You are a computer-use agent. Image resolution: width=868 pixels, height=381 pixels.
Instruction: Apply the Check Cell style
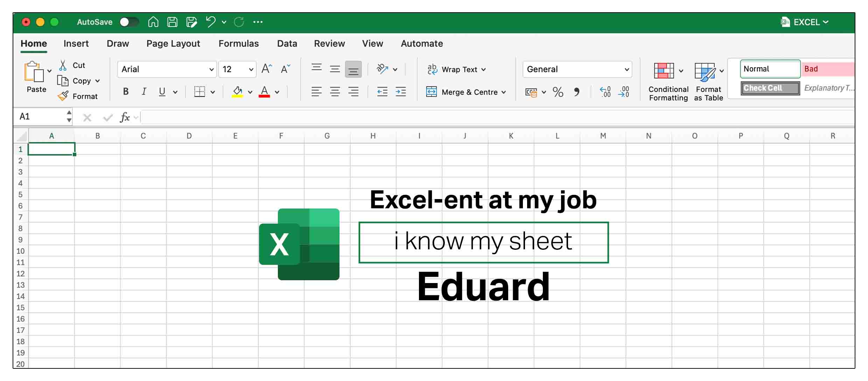pos(770,88)
